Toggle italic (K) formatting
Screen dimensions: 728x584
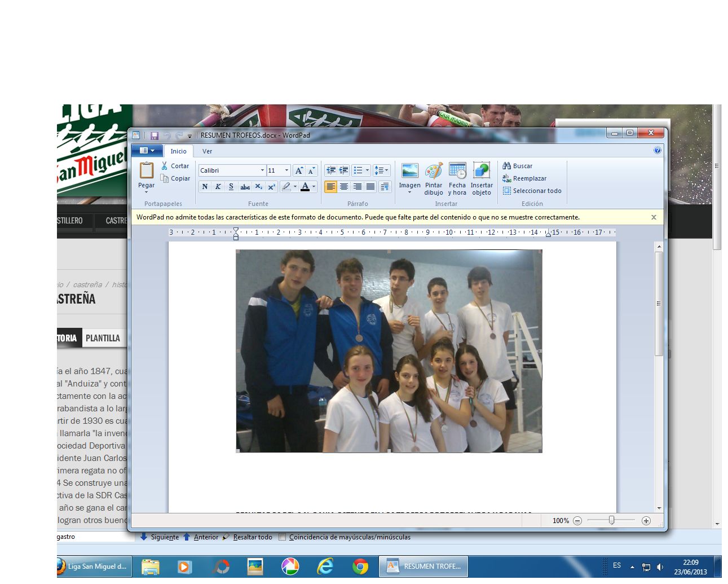[x=218, y=187]
